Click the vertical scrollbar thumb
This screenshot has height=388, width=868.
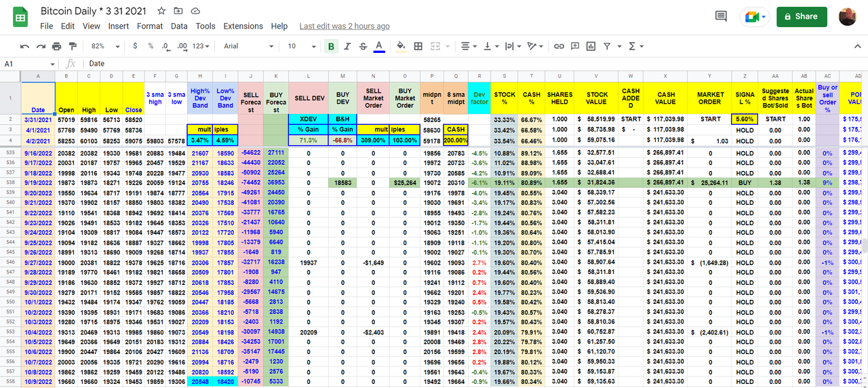(x=864, y=245)
